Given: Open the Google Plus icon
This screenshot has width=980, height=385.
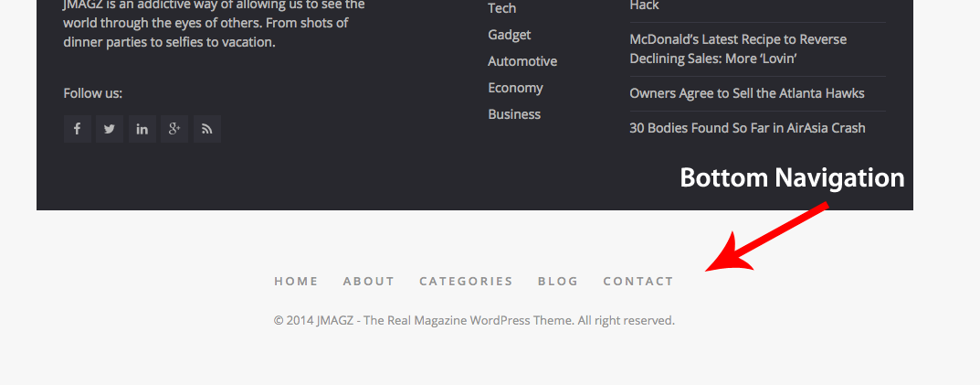Looking at the screenshot, I should coord(174,129).
